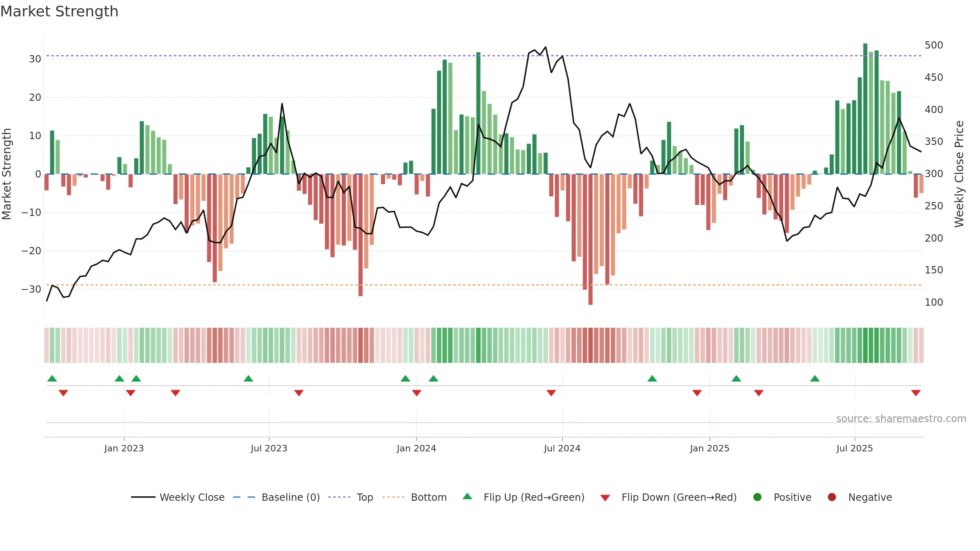Click the '250' right axis tick label
The image size is (980, 551).
[x=934, y=206]
